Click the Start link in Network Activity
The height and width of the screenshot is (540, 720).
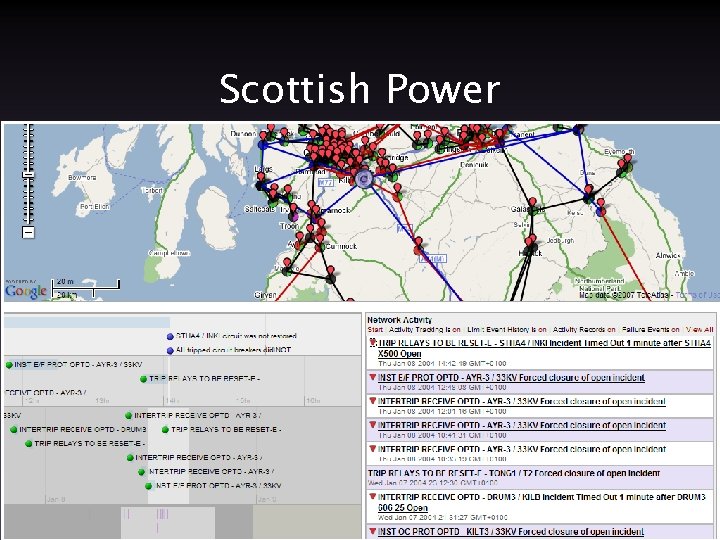[x=375, y=330]
